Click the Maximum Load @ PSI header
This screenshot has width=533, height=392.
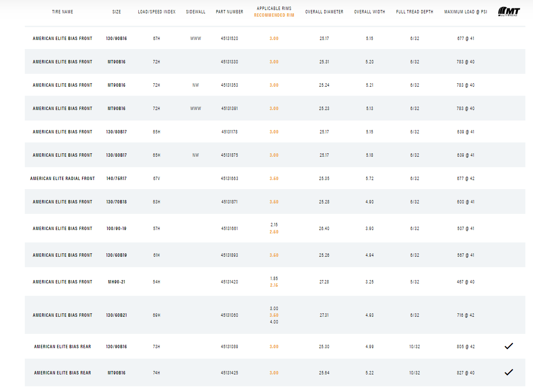tap(465, 12)
